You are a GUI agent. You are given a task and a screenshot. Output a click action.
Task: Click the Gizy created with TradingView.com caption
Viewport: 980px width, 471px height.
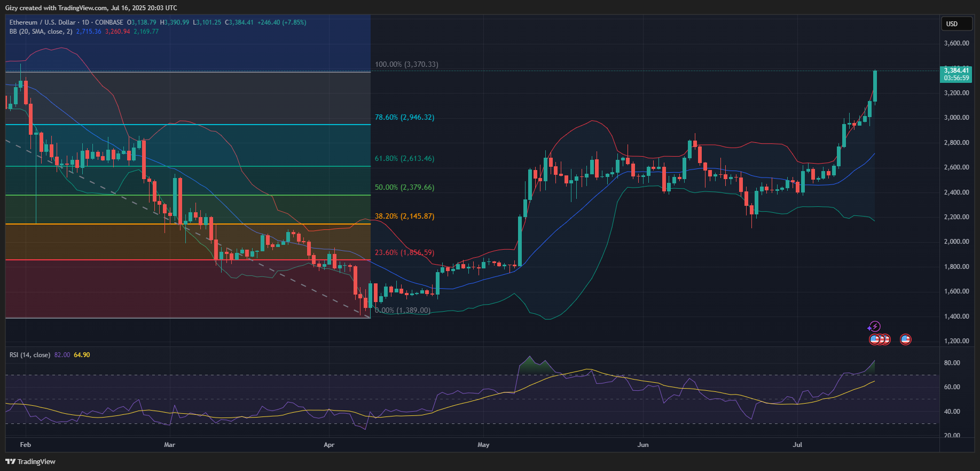pos(91,8)
